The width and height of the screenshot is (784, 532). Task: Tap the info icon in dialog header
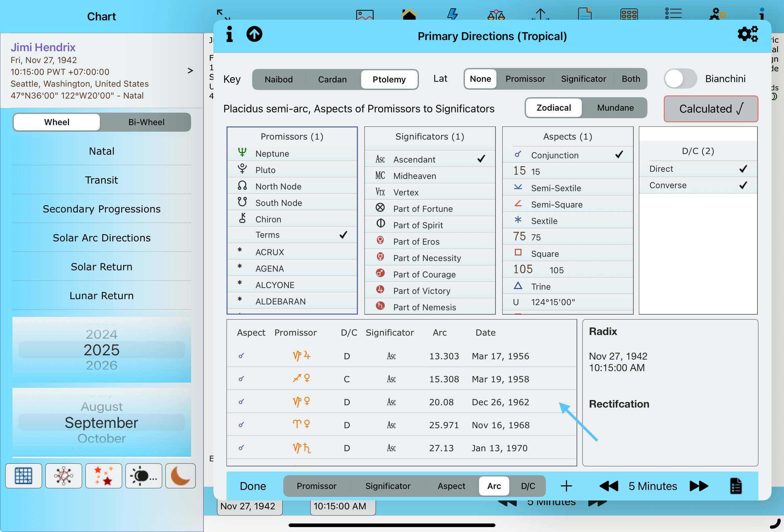click(229, 34)
